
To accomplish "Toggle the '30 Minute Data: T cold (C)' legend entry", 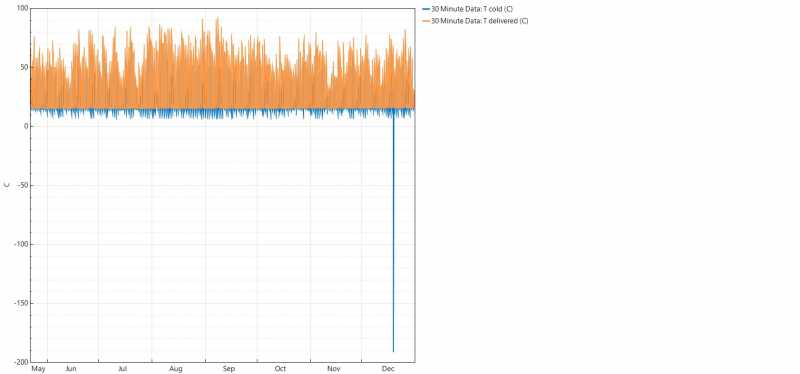I will click(x=467, y=9).
